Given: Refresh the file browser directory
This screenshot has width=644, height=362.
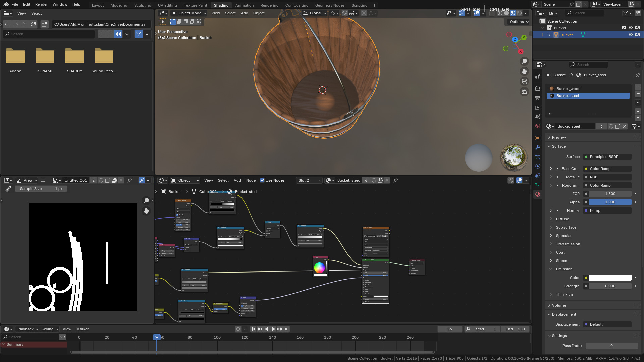Looking at the screenshot, I should click(33, 24).
